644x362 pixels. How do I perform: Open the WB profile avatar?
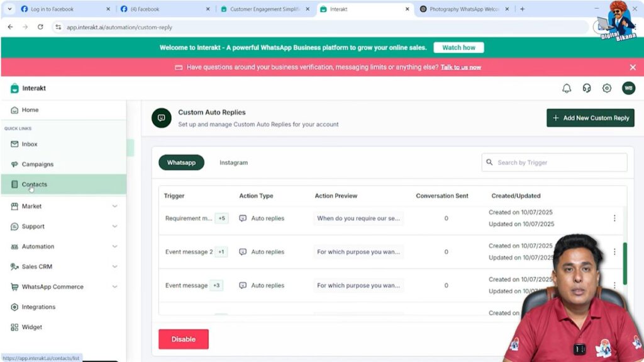[x=628, y=88]
